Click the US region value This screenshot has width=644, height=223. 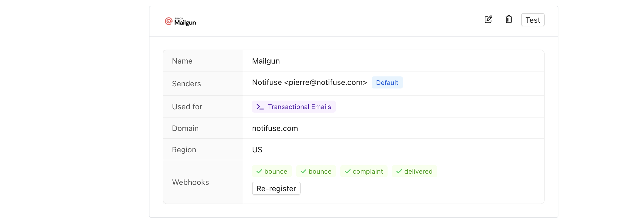point(257,150)
